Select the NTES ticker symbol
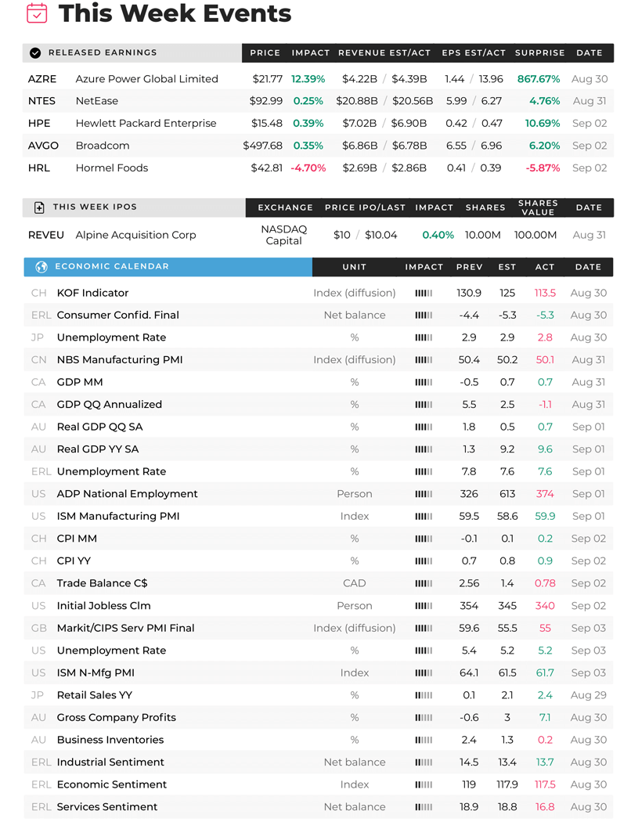The width and height of the screenshot is (631, 840). (41, 101)
